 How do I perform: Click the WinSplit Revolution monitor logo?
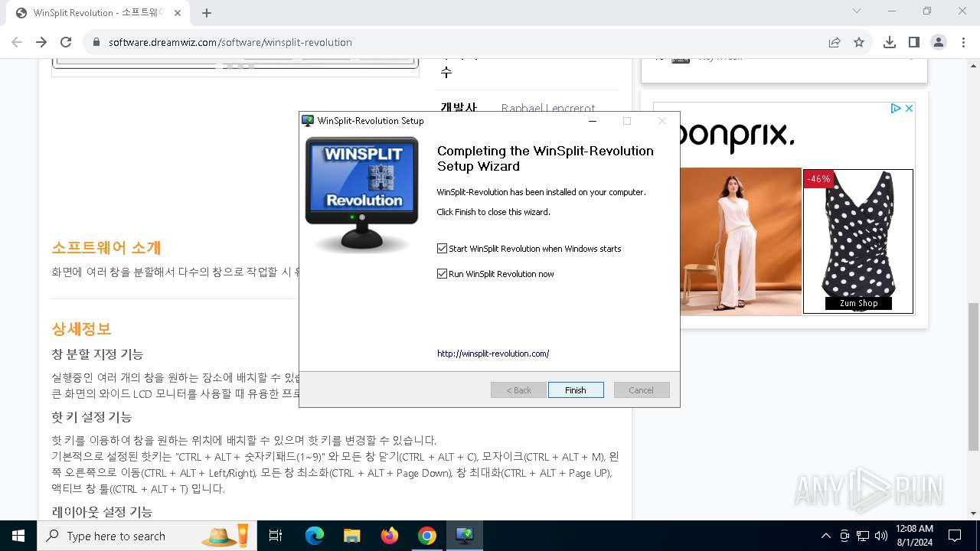point(361,194)
